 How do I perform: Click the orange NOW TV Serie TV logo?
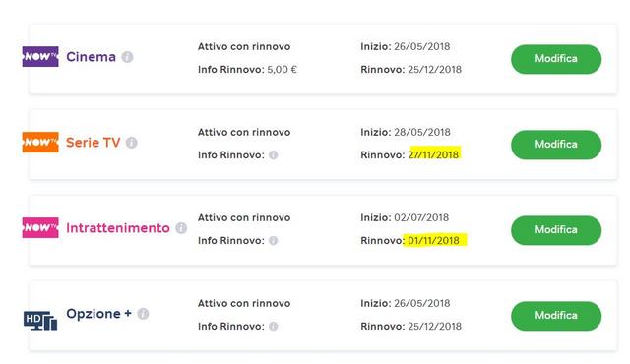click(40, 142)
